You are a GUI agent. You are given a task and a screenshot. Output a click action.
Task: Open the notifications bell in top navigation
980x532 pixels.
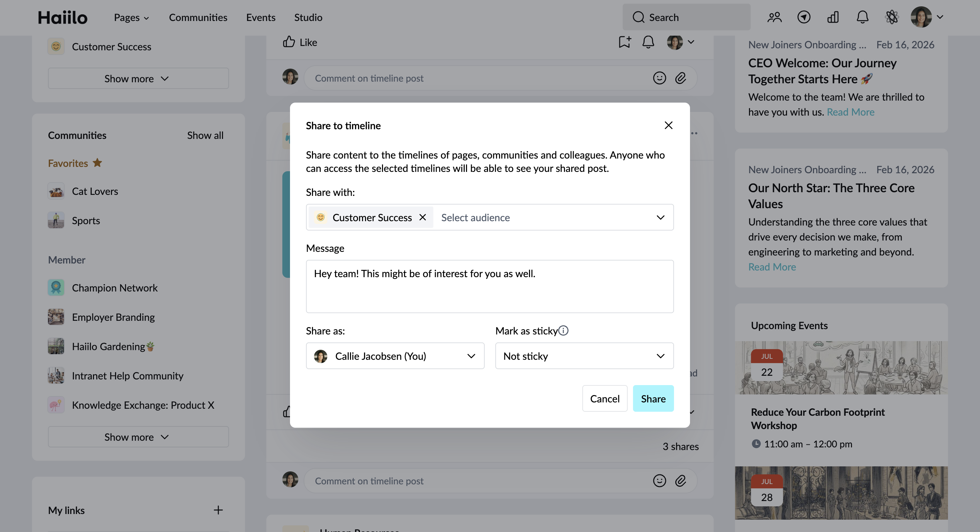862,17
